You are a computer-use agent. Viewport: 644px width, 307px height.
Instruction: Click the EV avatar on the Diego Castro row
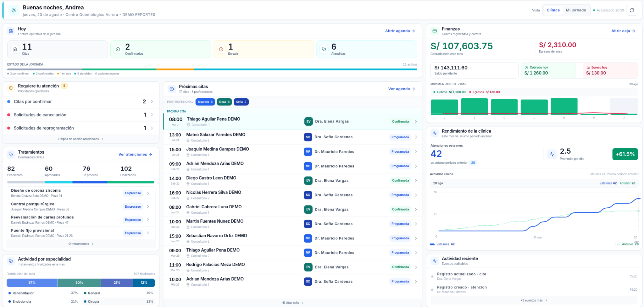[x=308, y=181]
